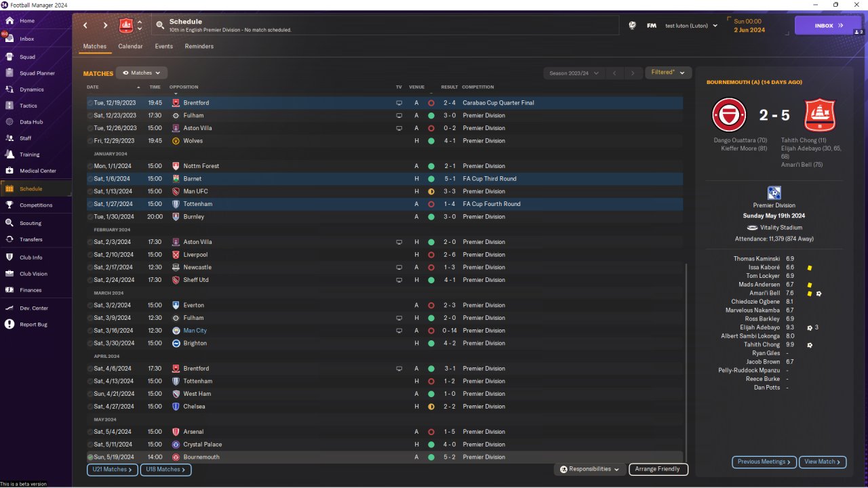Image resolution: width=868 pixels, height=488 pixels.
Task: Go to the next season arrow
Action: point(633,73)
